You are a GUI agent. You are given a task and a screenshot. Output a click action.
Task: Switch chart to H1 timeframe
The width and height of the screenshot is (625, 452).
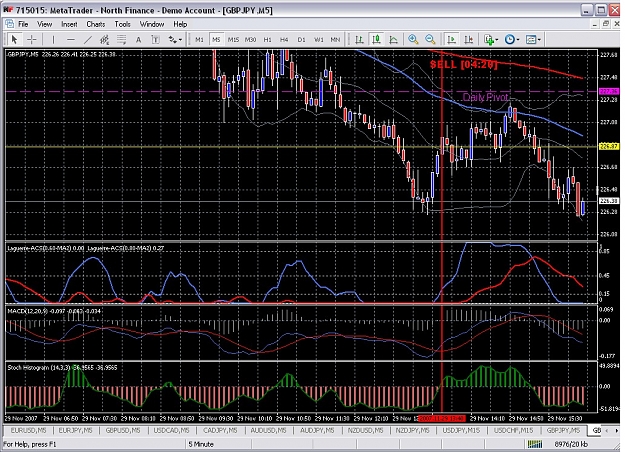tap(267, 39)
